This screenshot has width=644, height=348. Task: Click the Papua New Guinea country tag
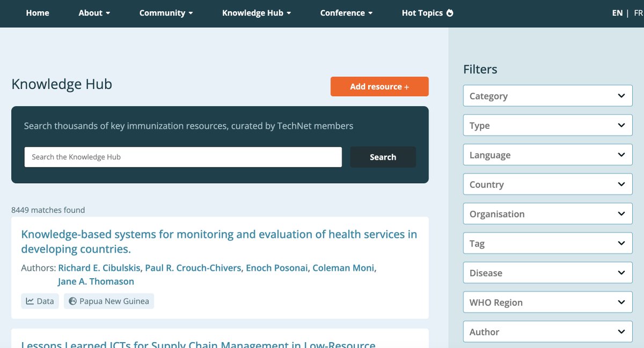pyautogui.click(x=109, y=301)
